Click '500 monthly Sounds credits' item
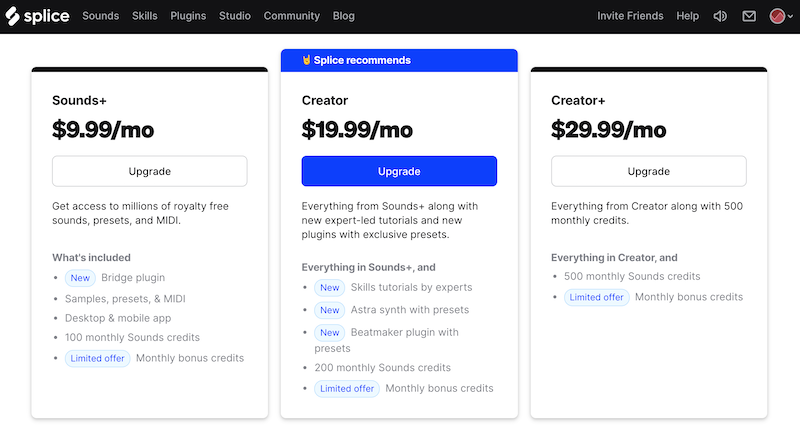Viewport: 800px width, 431px height. (x=632, y=276)
